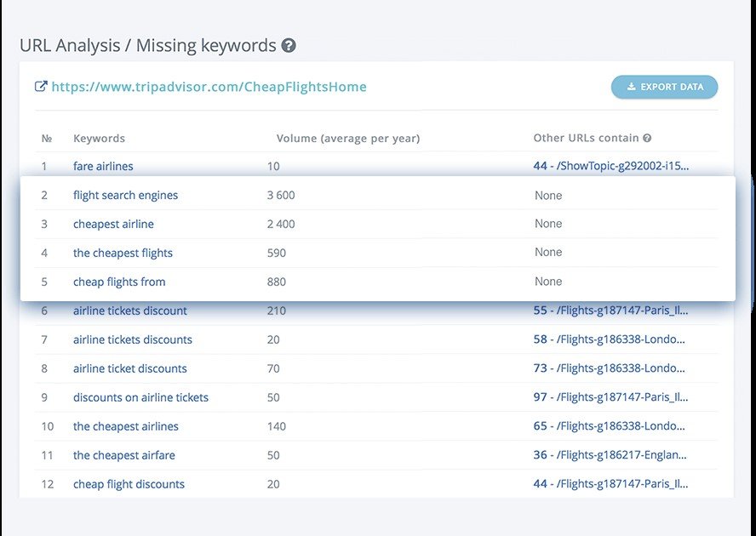Click the help icon beside Missing keywords title
Screen dimensions: 756x536
(x=289, y=45)
